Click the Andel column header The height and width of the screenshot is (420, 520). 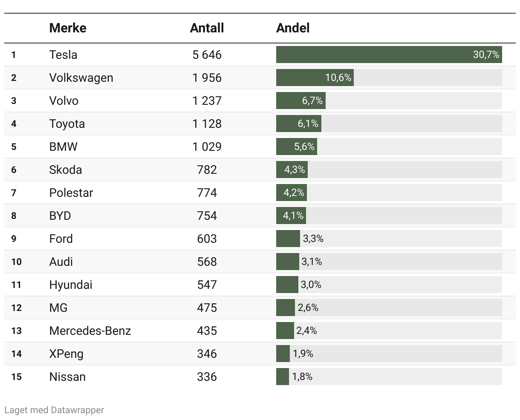pos(293,28)
